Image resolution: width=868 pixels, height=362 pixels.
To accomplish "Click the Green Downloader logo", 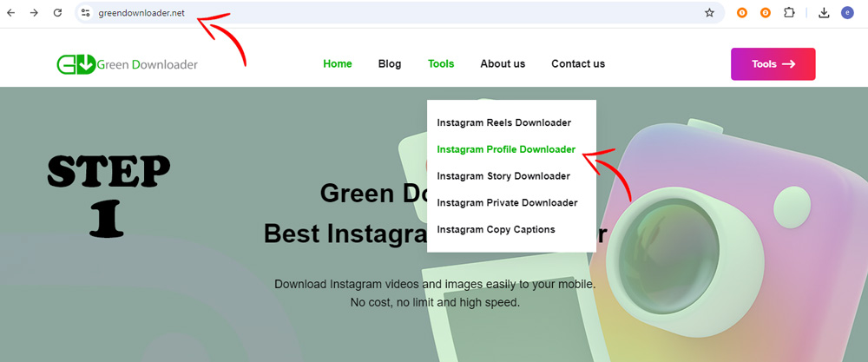I will [x=127, y=64].
